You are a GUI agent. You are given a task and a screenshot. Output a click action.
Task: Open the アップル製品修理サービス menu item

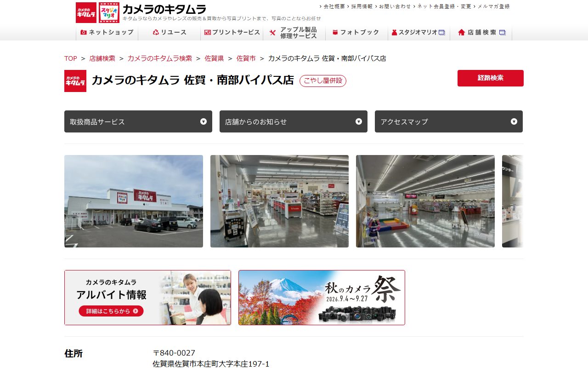pos(294,33)
